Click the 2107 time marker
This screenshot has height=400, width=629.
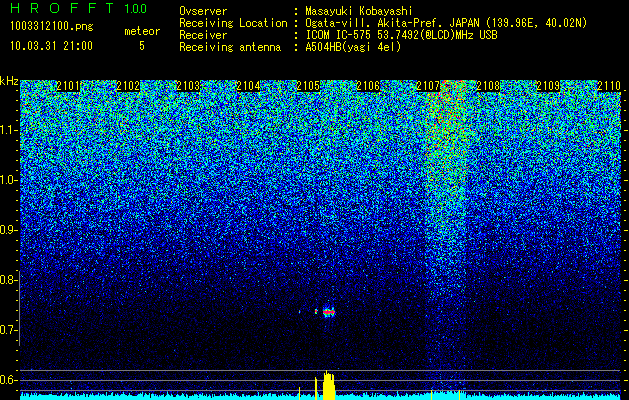click(x=428, y=86)
